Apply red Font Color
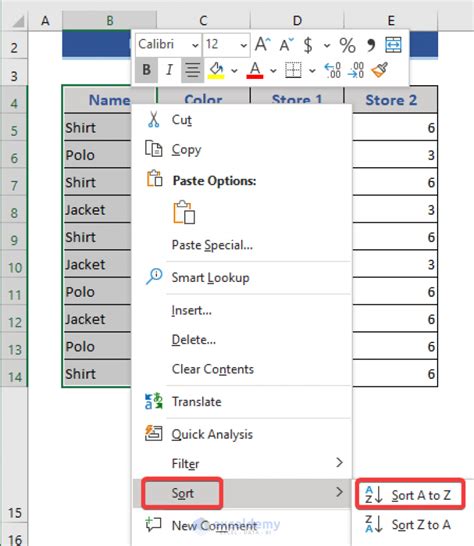This screenshot has width=474, height=546. tap(255, 70)
